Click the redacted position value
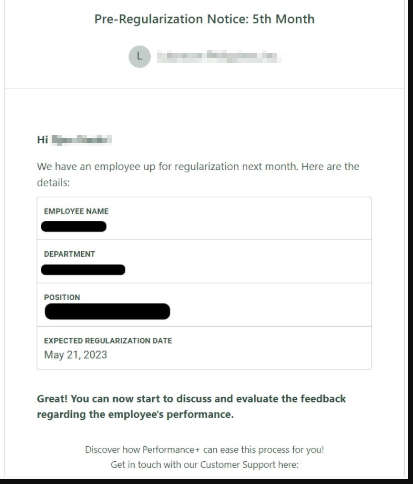 [x=107, y=311]
